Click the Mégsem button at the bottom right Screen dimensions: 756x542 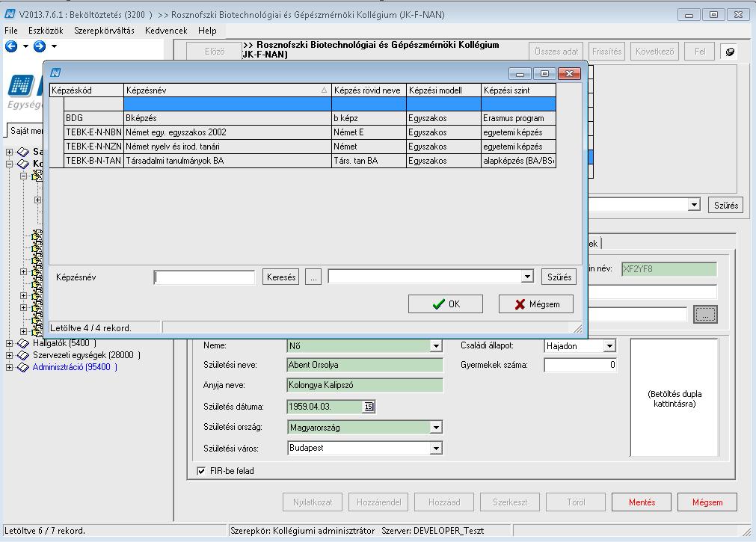coord(707,502)
